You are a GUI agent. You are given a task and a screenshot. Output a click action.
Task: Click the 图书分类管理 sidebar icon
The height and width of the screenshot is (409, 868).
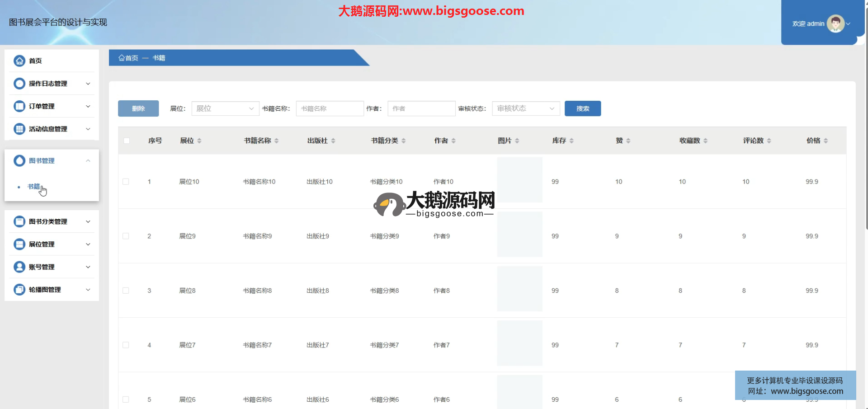click(19, 221)
